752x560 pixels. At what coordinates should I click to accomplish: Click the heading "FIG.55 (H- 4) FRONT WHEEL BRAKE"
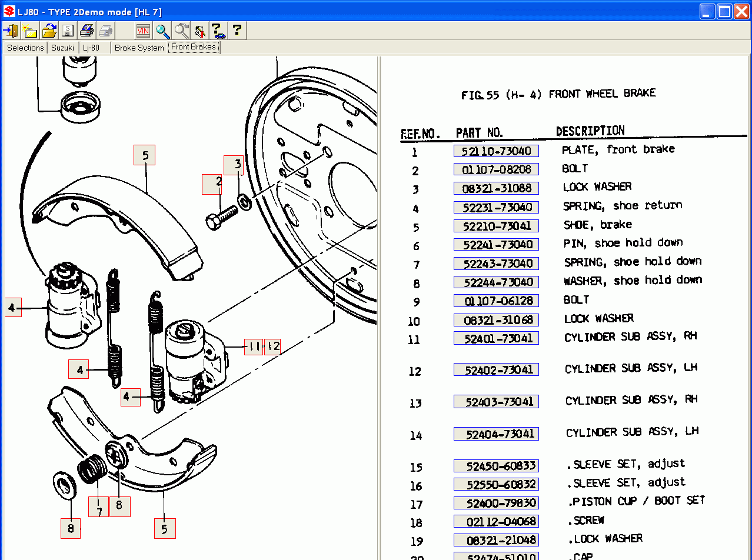558,94
